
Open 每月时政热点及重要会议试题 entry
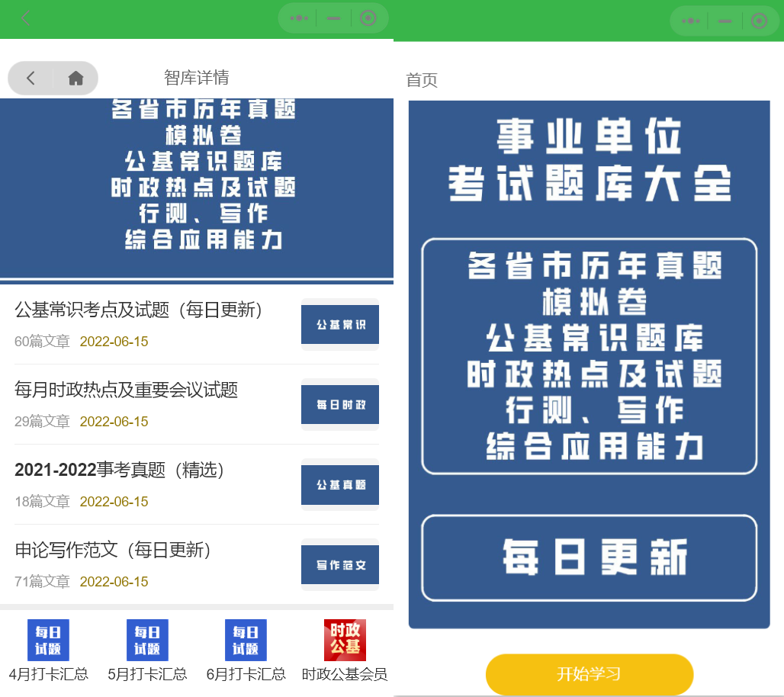[x=127, y=390]
